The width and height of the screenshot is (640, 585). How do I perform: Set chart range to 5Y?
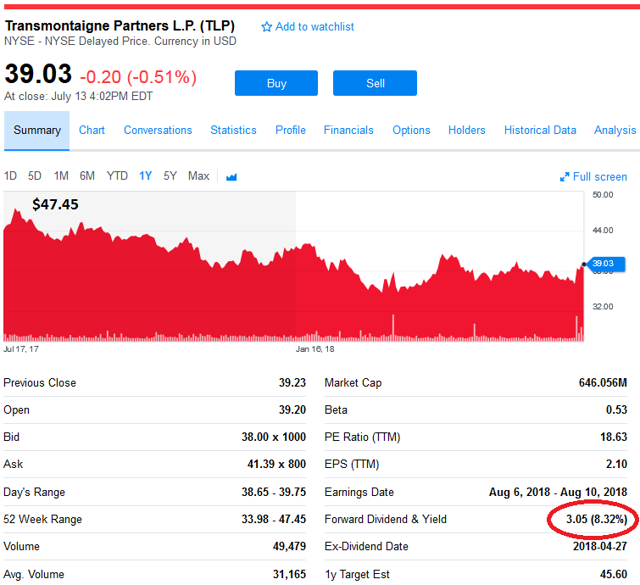pyautogui.click(x=170, y=176)
